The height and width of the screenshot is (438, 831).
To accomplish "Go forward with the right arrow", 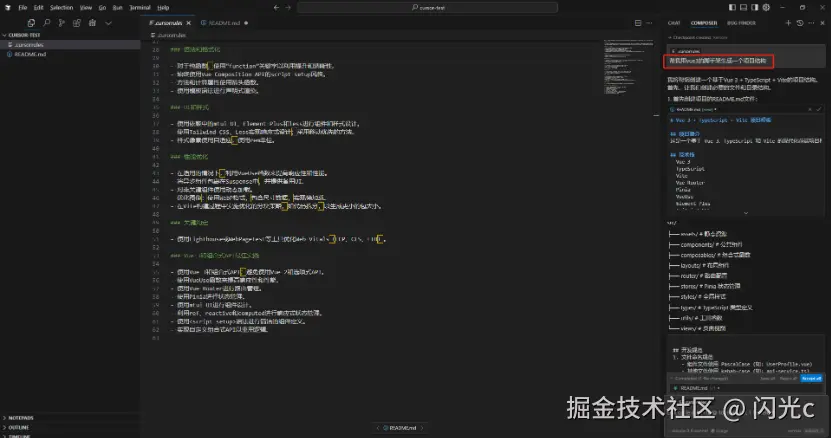I will 288,7.
